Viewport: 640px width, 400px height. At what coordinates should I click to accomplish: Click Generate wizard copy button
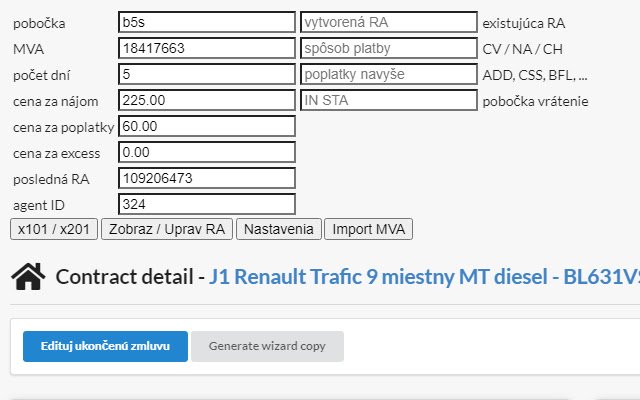click(x=267, y=346)
